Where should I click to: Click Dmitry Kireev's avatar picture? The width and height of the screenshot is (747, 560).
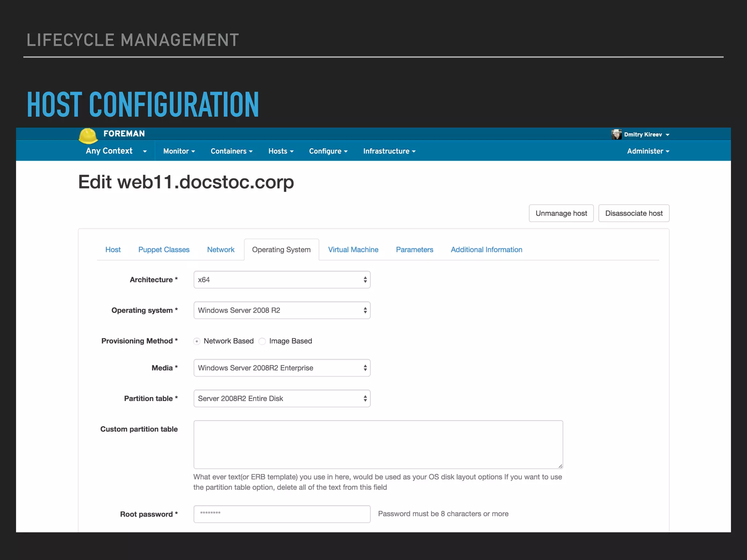616,134
